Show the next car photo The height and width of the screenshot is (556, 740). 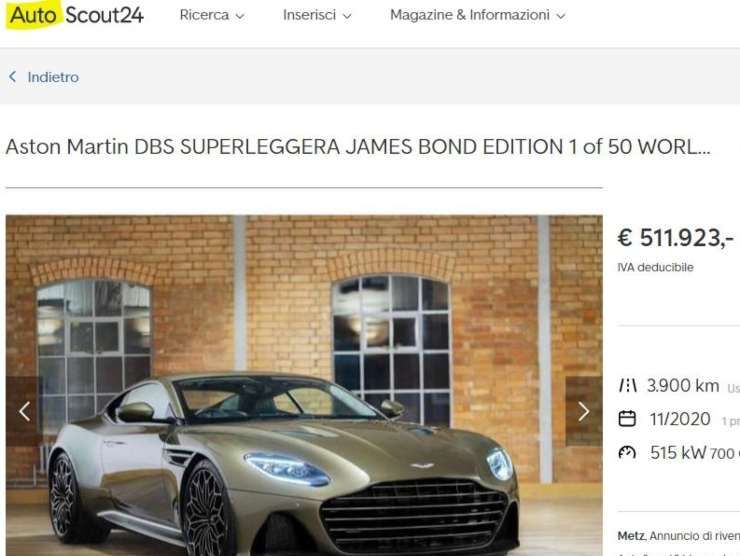click(x=584, y=411)
